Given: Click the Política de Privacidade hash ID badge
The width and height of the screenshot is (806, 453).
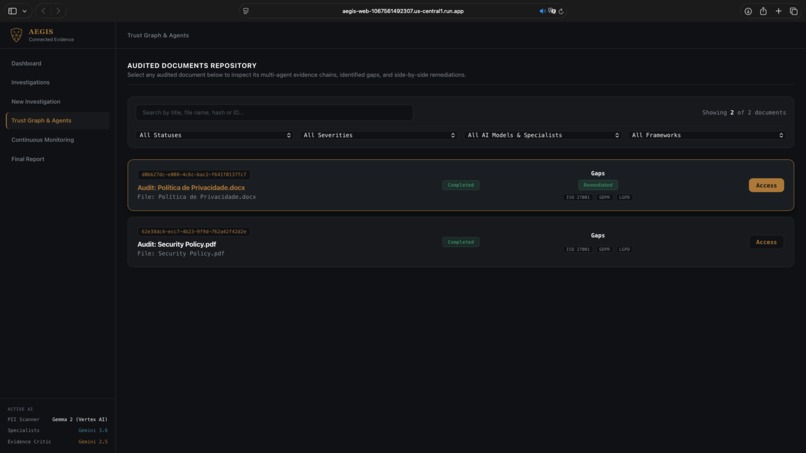Looking at the screenshot, I should coord(194,174).
